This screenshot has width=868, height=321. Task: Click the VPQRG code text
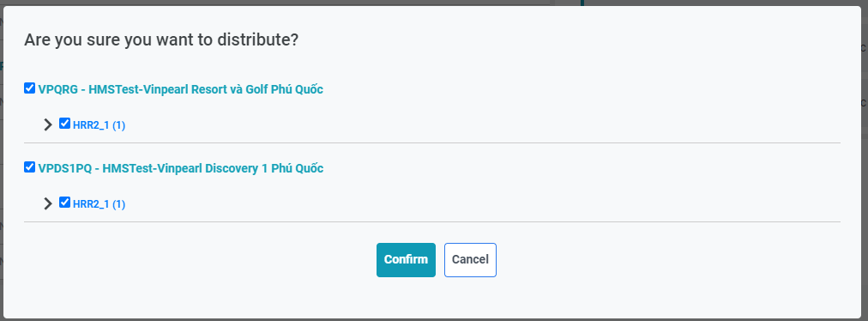(x=57, y=89)
